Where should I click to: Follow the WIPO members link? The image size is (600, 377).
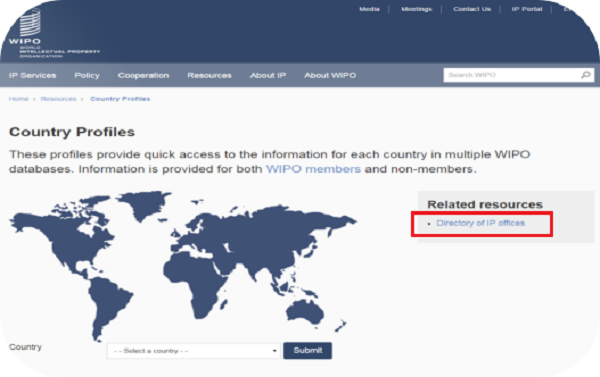pos(313,169)
